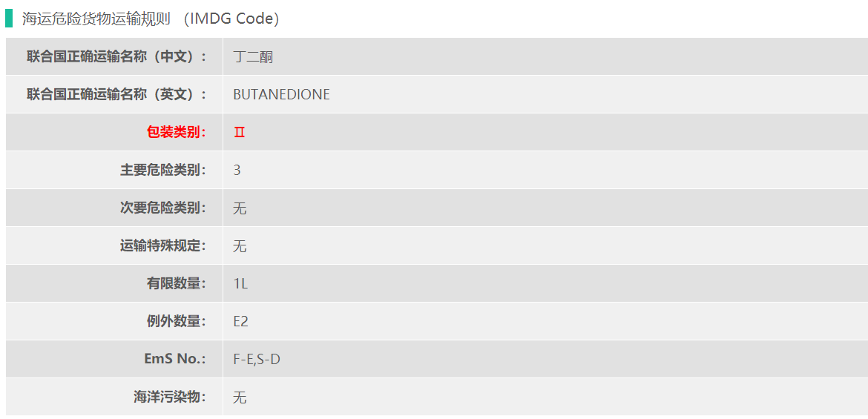Click the 主要危险类别 label
Viewport: 868px width, 419px height.
tap(163, 170)
